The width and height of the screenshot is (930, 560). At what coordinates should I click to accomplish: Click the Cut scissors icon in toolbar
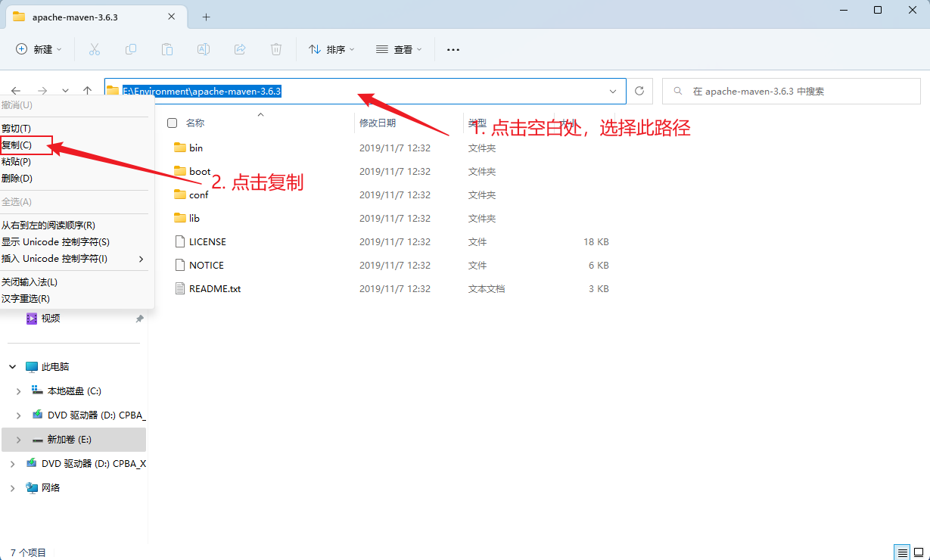coord(95,49)
